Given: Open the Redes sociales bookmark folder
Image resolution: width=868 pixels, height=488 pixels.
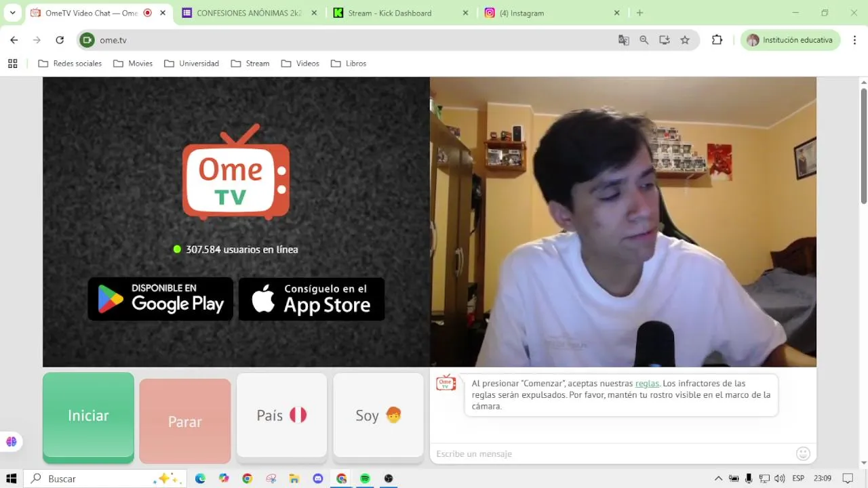Looking at the screenshot, I should (x=70, y=64).
